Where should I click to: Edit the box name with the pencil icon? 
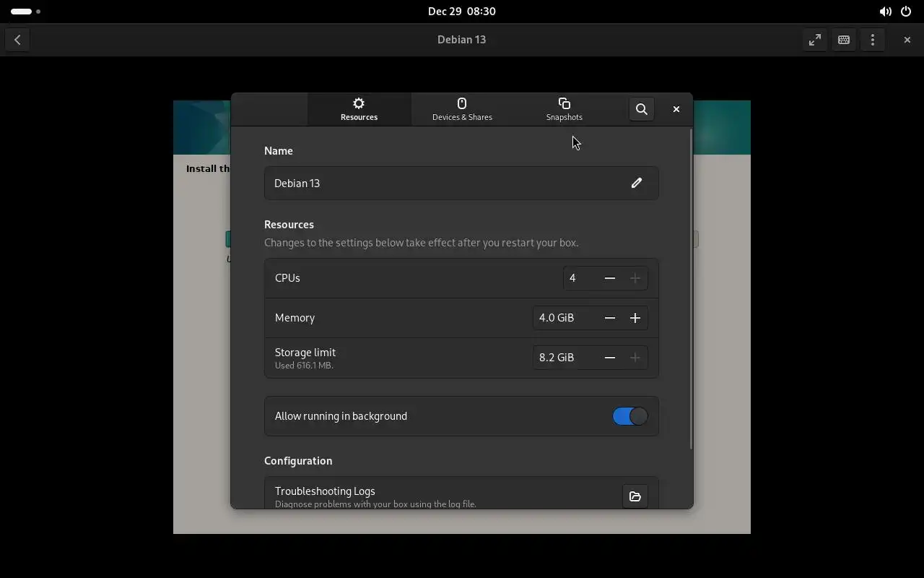637,183
